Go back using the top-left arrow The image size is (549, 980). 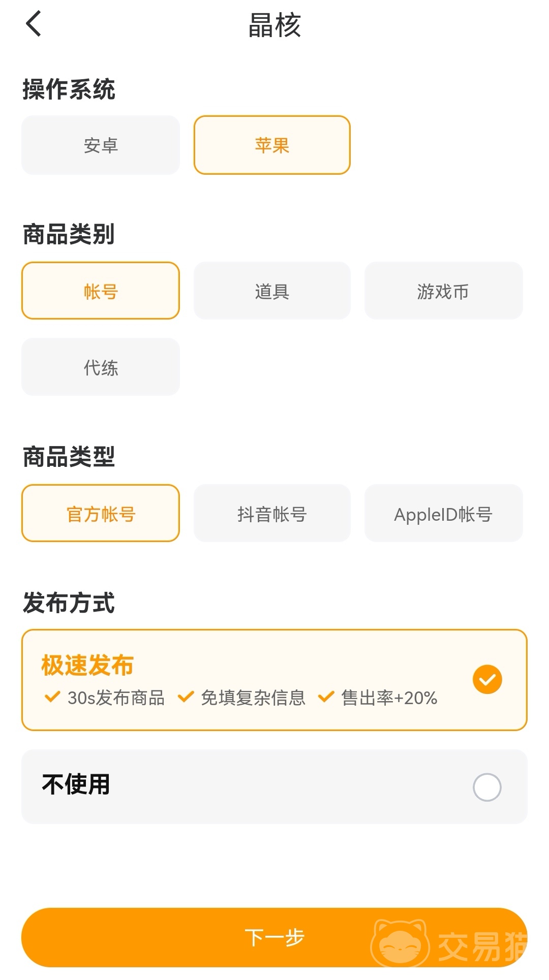coord(34,24)
